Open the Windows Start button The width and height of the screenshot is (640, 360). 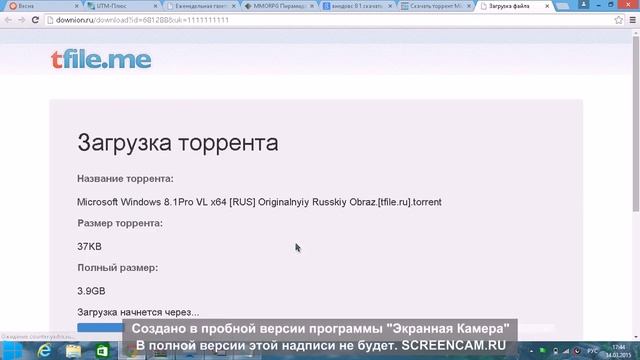click(12, 351)
